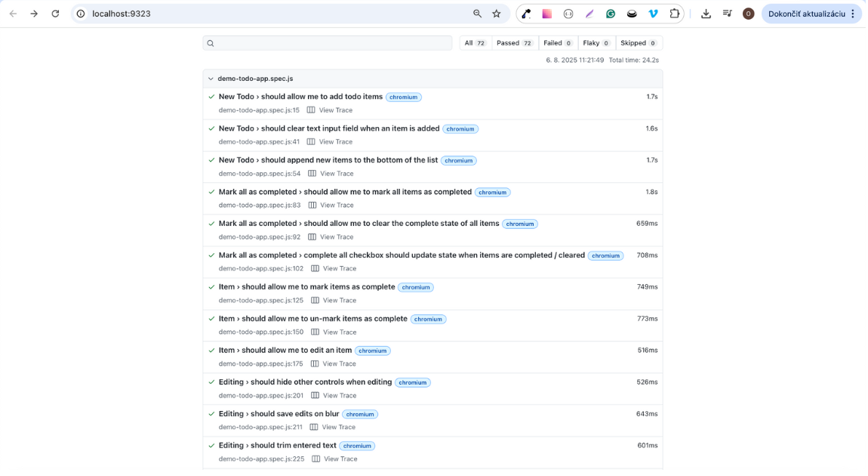Show only Passed tests filter
The height and width of the screenshot is (476, 868).
tap(515, 43)
